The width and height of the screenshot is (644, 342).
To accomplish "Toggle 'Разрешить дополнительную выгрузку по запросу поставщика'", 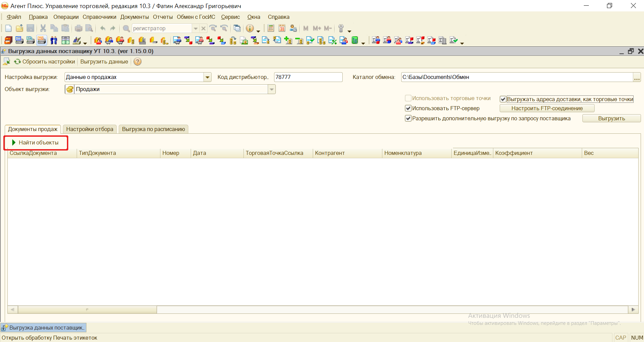I will tap(408, 118).
